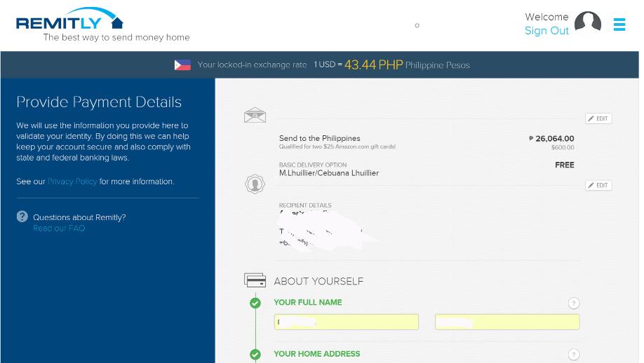Select Questions about Remitly? text

click(x=79, y=217)
